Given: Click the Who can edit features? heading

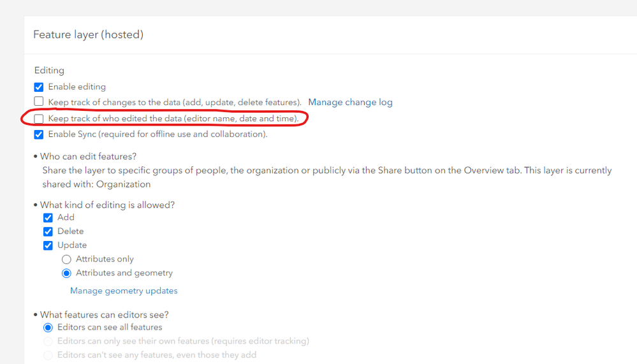Looking at the screenshot, I should pyautogui.click(x=88, y=156).
